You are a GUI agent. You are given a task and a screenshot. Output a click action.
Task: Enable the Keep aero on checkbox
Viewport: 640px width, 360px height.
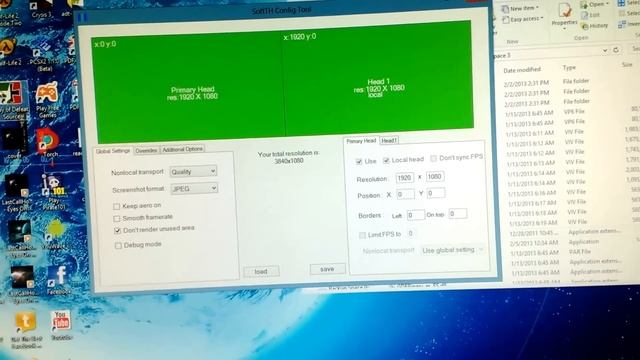tap(116, 207)
